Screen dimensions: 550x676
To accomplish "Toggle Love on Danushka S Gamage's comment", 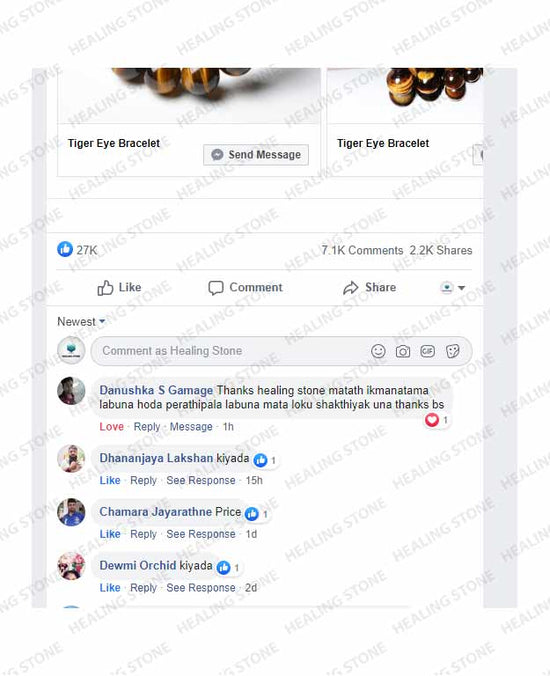I will pos(112,427).
